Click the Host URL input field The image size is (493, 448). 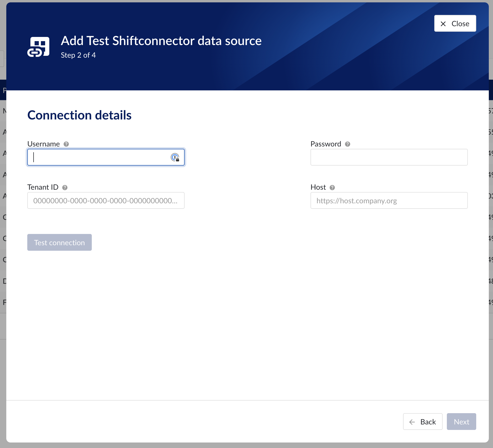[389, 201]
